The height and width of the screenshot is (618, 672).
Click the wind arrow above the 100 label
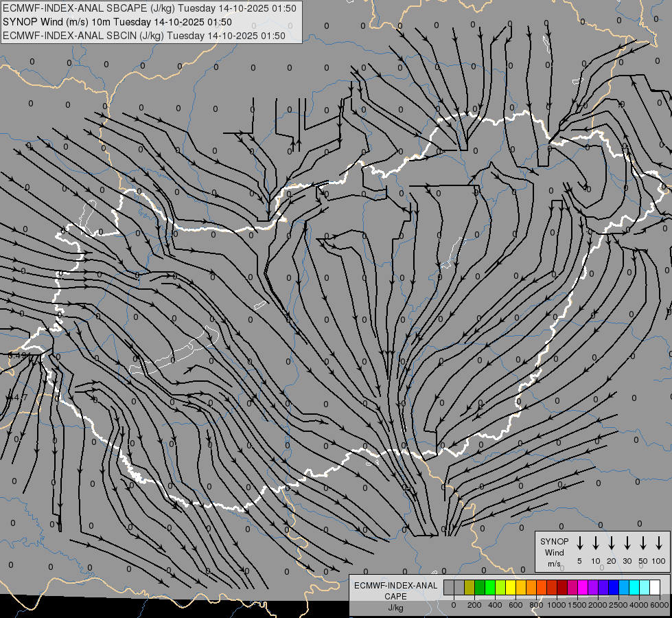tap(659, 543)
